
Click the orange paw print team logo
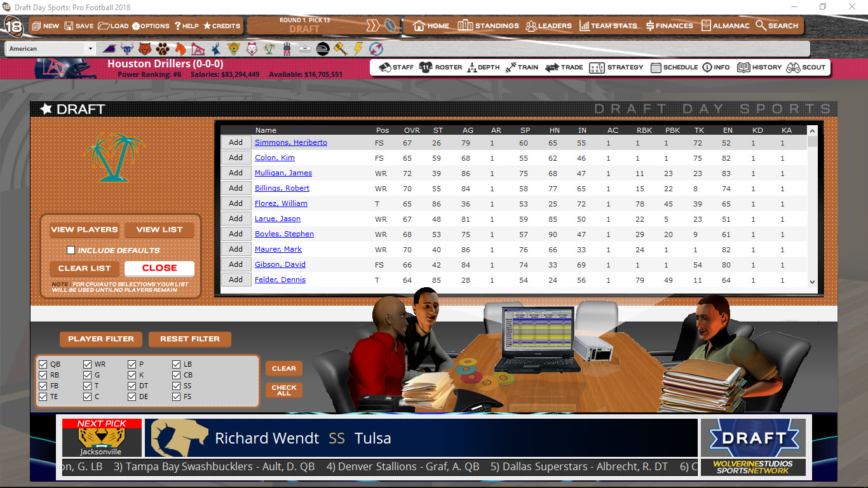(163, 49)
